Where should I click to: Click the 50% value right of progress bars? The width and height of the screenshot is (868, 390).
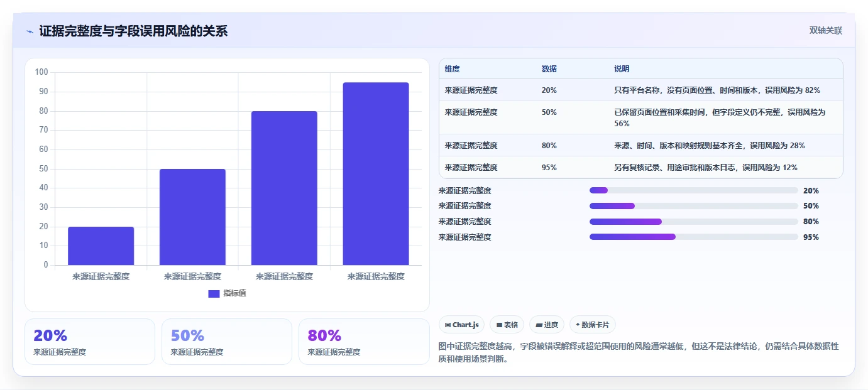click(x=811, y=206)
